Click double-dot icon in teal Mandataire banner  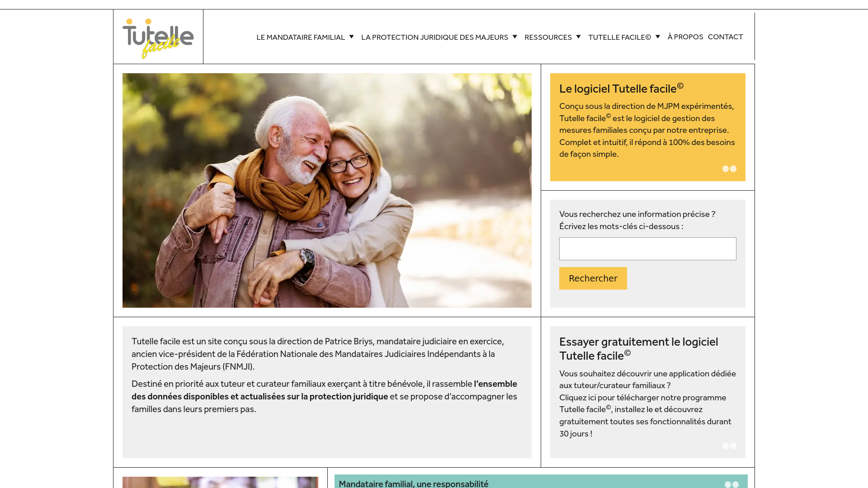[731, 484]
